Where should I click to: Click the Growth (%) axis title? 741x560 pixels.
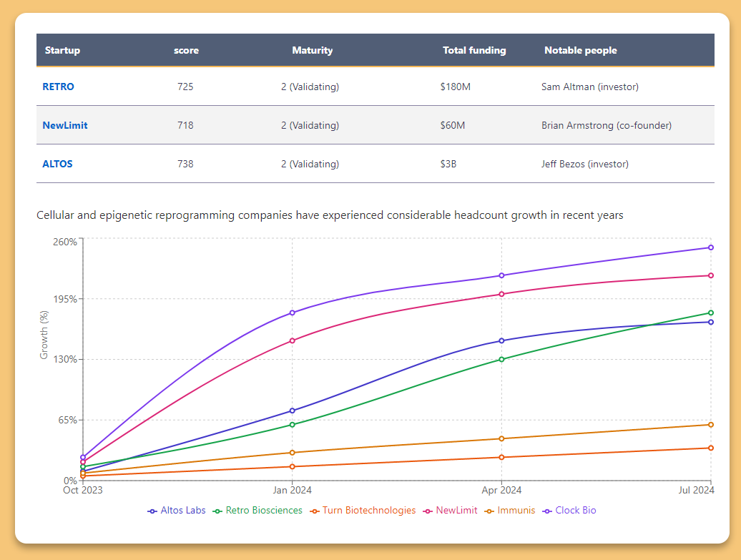click(x=44, y=335)
